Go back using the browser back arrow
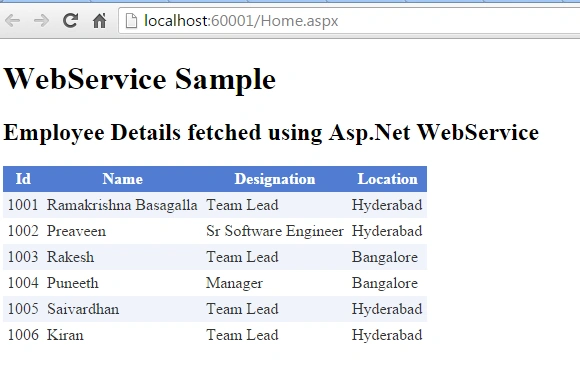The width and height of the screenshot is (580, 368). [x=13, y=21]
